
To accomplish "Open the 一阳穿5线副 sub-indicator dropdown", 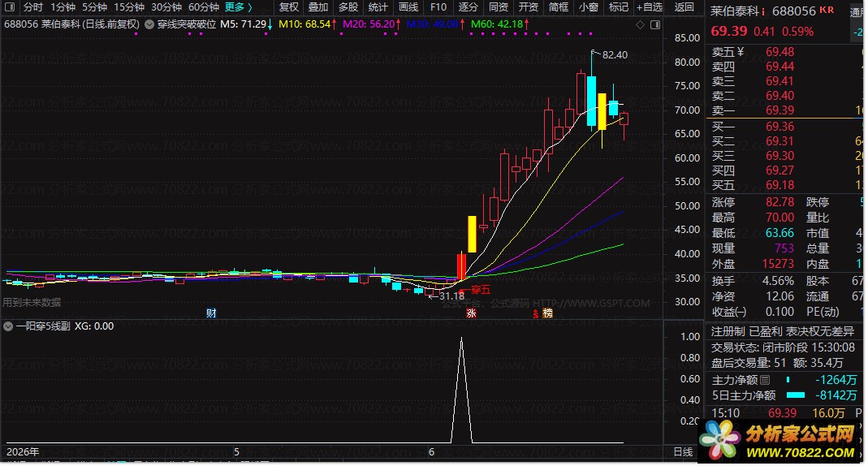I will (x=8, y=326).
